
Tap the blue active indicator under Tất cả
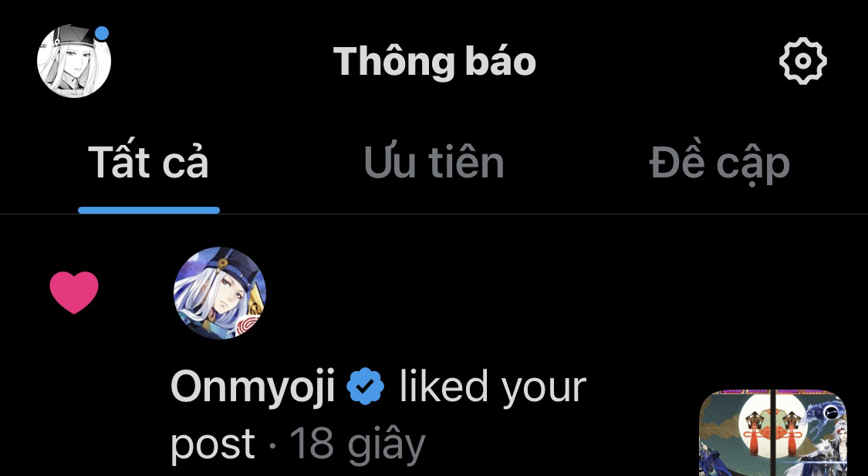click(149, 210)
